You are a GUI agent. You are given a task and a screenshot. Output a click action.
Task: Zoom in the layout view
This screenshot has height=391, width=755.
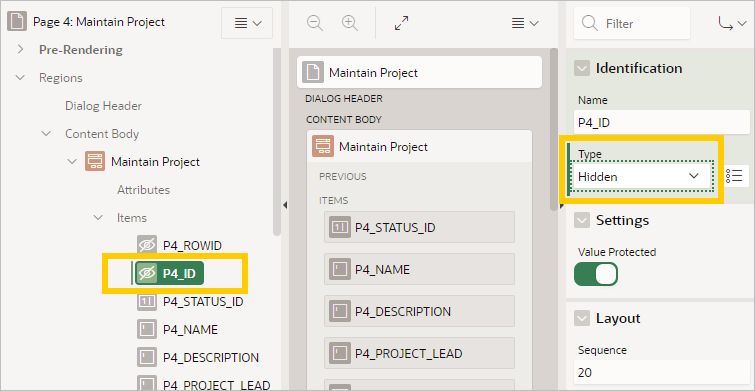click(x=350, y=23)
